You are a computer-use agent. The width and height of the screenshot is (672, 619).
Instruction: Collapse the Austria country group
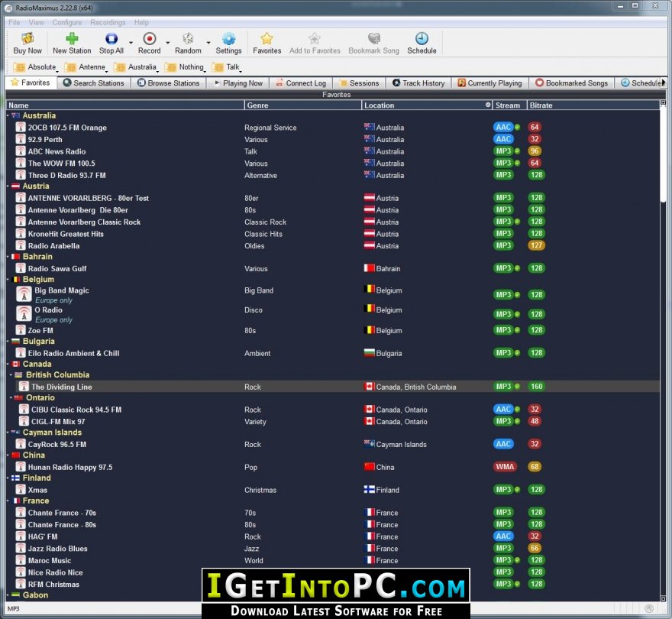[x=8, y=186]
